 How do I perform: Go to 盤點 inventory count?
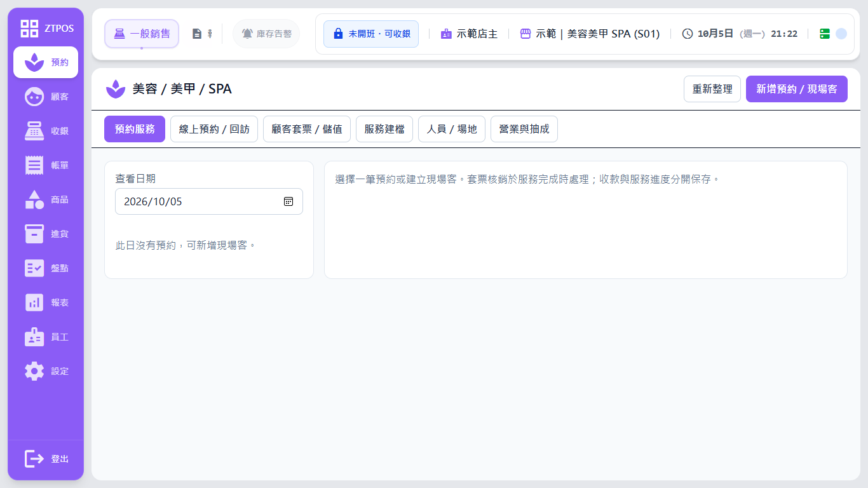(46, 268)
